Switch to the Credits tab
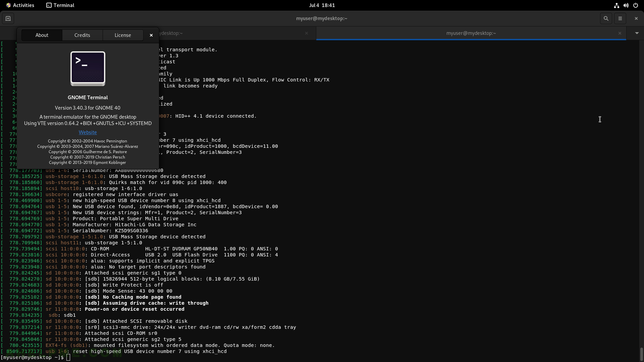The width and height of the screenshot is (644, 362). (82, 35)
